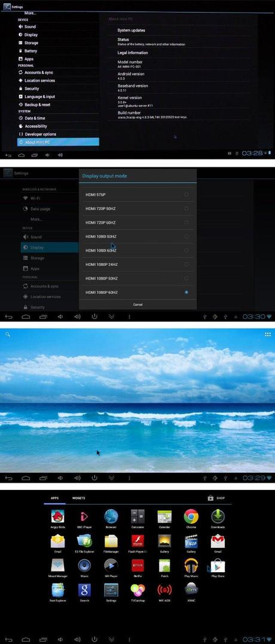Open the Shop link in app drawer

[x=216, y=498]
